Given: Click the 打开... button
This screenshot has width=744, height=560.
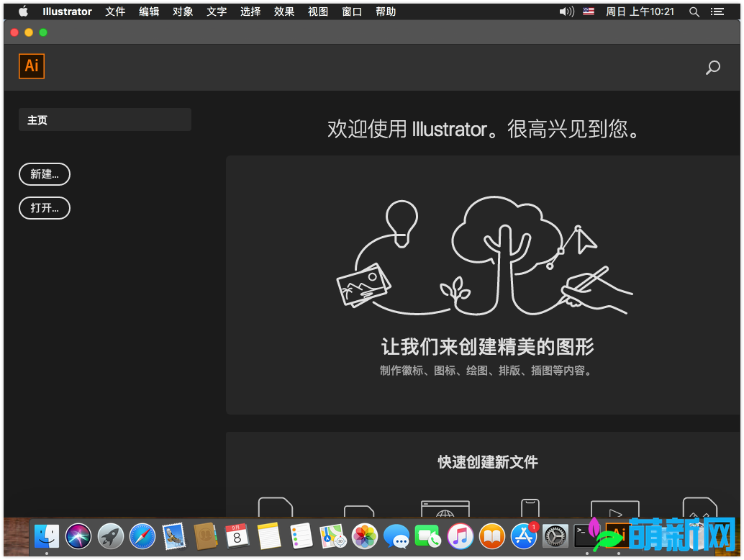Looking at the screenshot, I should click(x=45, y=208).
